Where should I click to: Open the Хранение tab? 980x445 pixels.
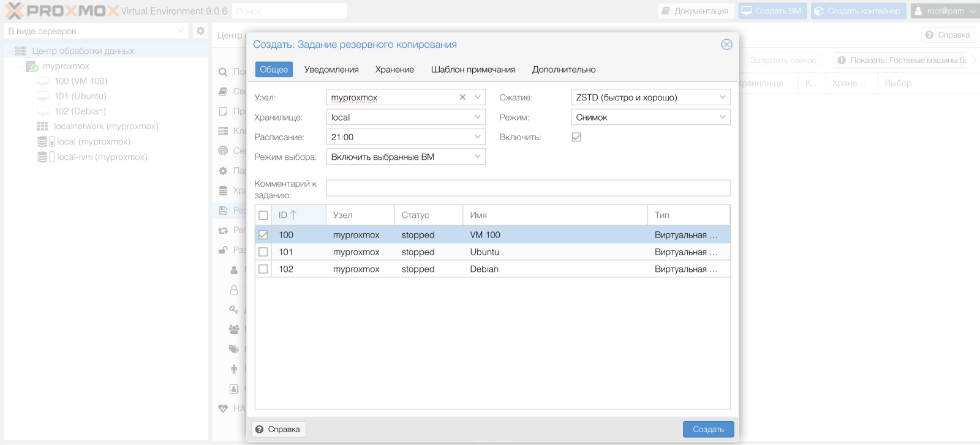pos(394,70)
